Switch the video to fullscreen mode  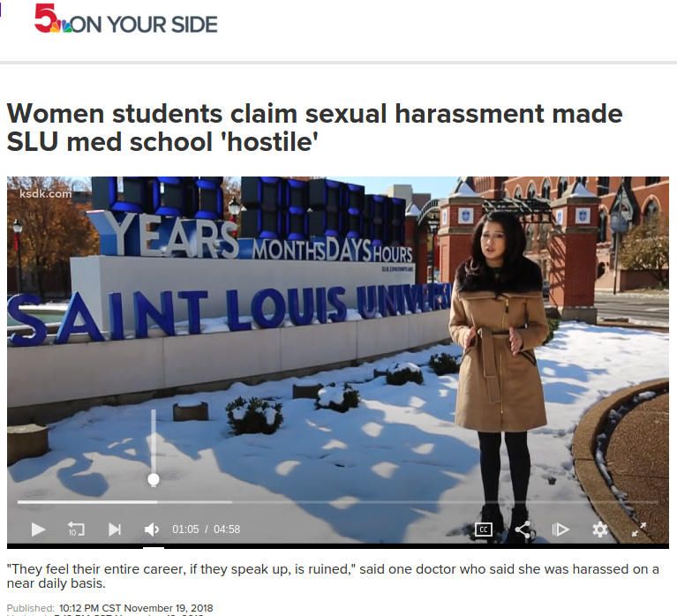coord(638,529)
